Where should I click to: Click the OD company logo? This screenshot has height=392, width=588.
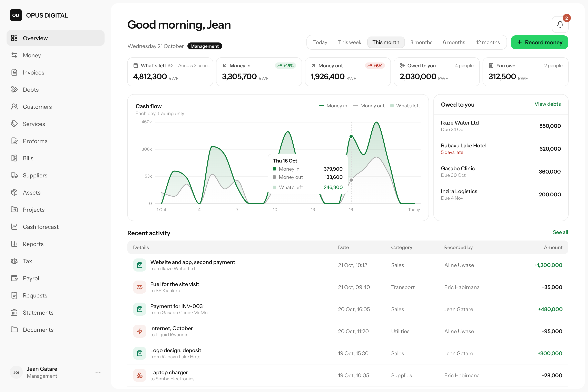[16, 15]
